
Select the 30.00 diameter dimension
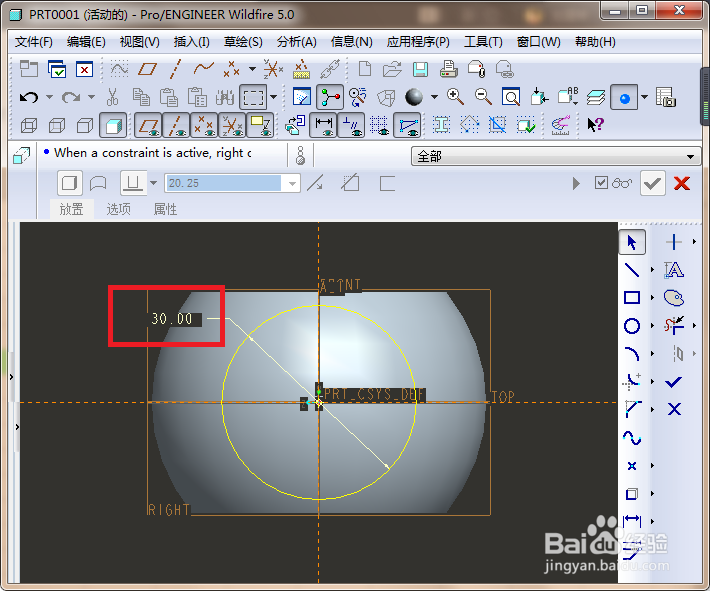coord(172,319)
